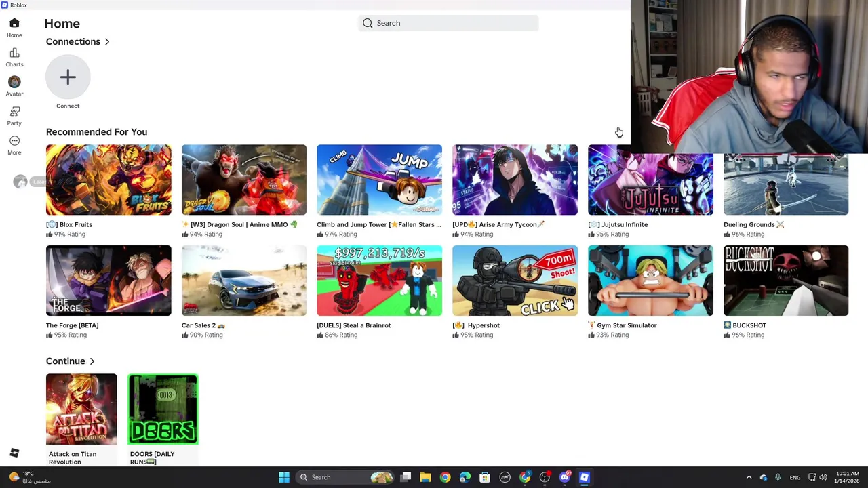Image resolution: width=868 pixels, height=488 pixels.
Task: Click the OneDrive cloud tray icon
Action: point(764,477)
